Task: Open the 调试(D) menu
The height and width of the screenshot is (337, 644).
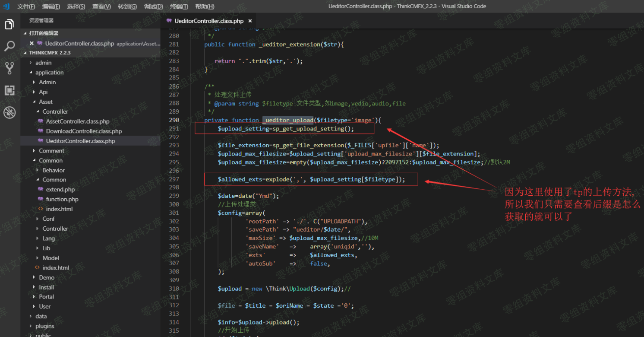Action: (153, 6)
